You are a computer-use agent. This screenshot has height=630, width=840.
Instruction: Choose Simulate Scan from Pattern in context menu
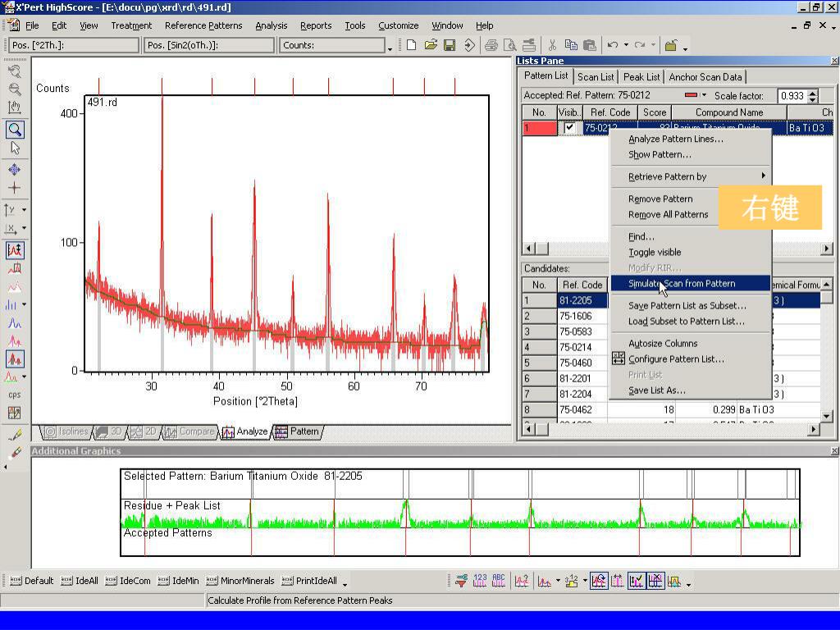coord(691,283)
